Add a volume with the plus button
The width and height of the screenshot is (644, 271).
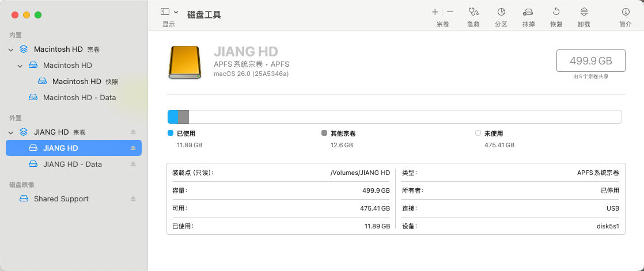coord(435,12)
